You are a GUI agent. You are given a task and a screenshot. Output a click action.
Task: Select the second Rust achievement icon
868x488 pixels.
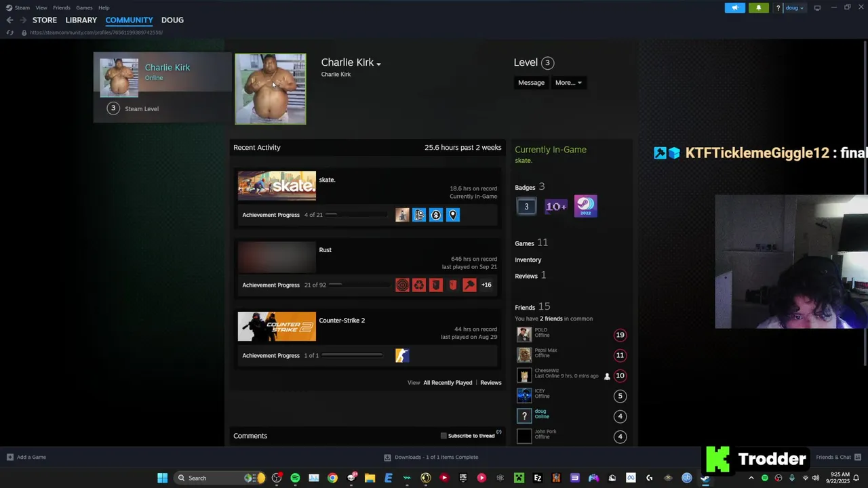tap(419, 285)
